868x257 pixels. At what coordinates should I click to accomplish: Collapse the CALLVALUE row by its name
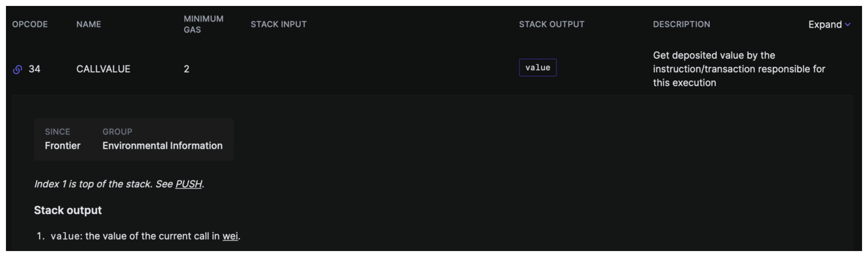(x=103, y=69)
